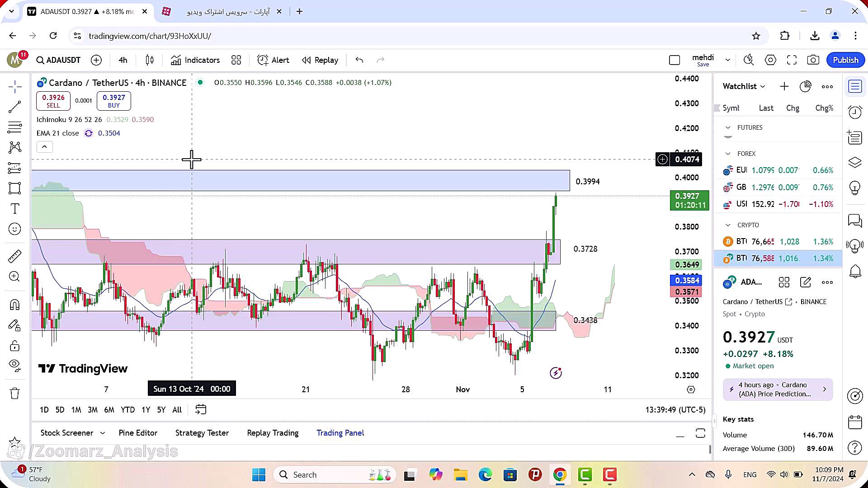This screenshot has width=868, height=488.
Task: Toggle lock all drawing tools
Action: pos(14,346)
